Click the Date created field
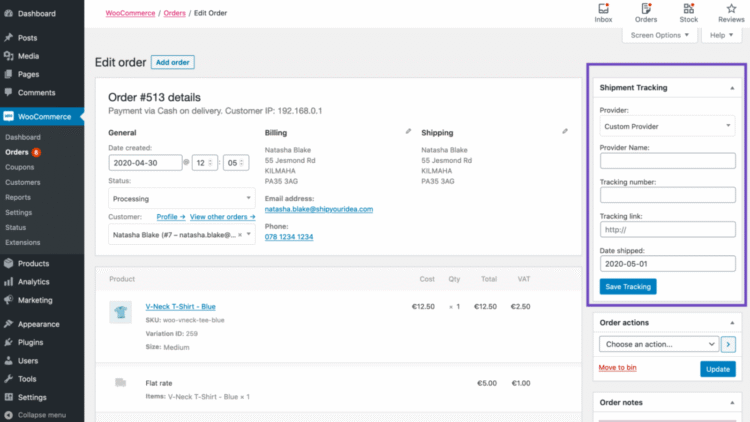750x422 pixels. [145, 163]
